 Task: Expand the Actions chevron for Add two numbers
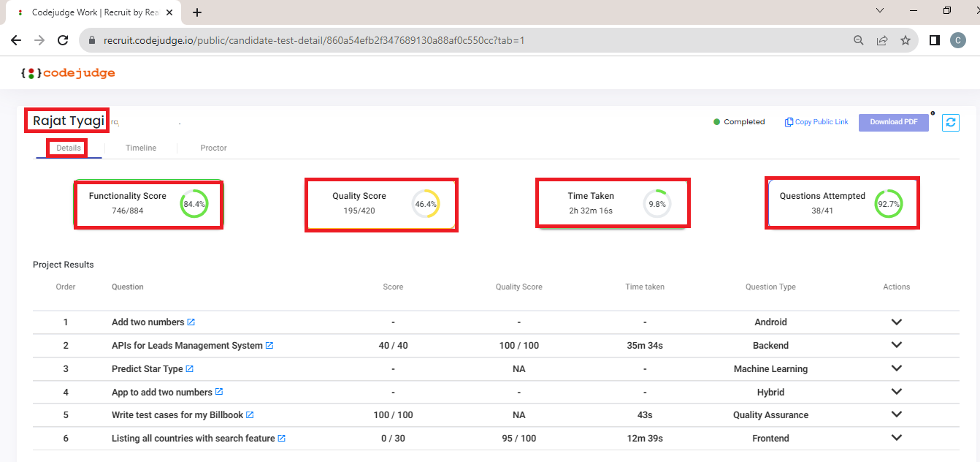(x=896, y=322)
